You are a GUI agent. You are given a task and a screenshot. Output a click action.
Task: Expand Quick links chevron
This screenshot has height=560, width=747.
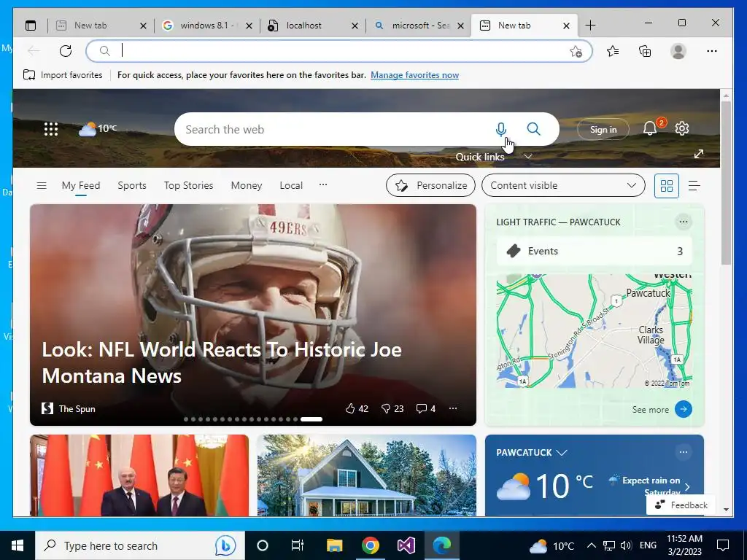pos(528,156)
